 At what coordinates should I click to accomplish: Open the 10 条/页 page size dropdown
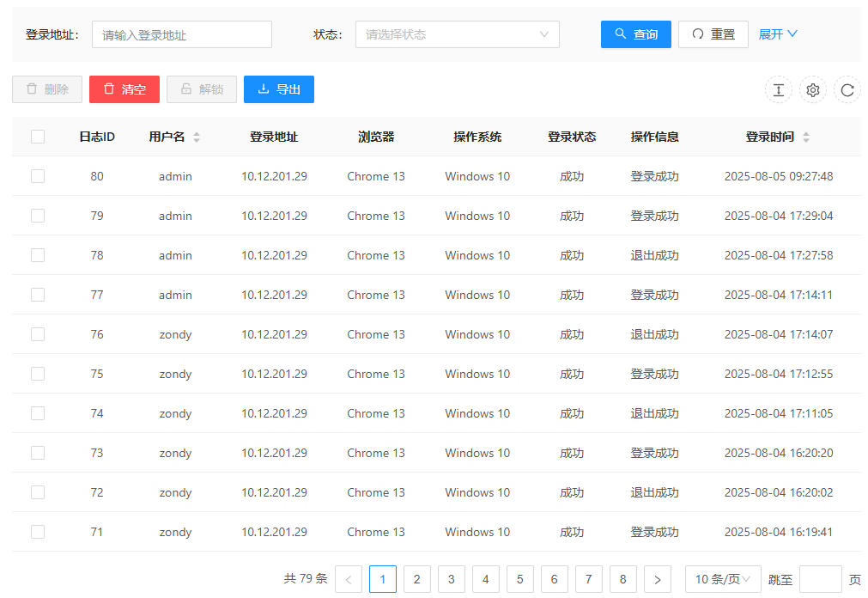[723, 579]
